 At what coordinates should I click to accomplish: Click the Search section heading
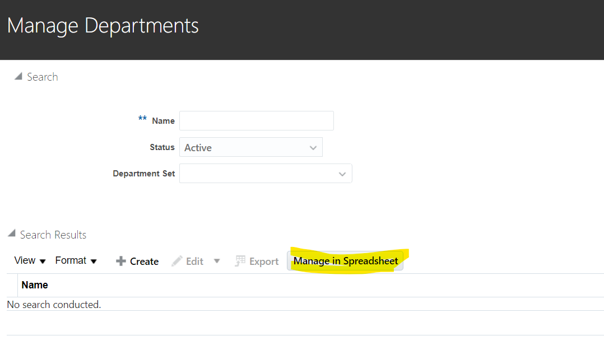click(43, 77)
